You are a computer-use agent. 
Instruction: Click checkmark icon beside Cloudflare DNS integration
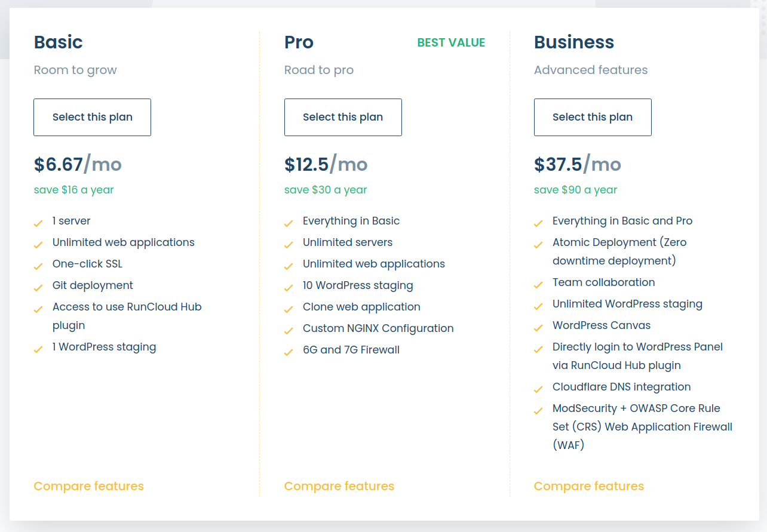tap(538, 389)
